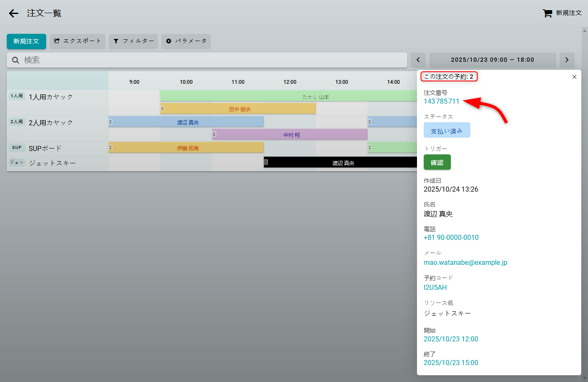The image size is (588, 382).
Task: Click the green 確認 trigger button
Action: [x=437, y=162]
